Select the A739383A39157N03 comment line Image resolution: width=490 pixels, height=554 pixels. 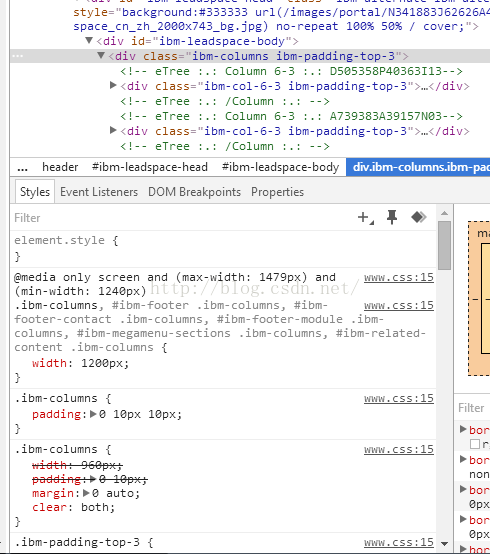[x=291, y=116]
